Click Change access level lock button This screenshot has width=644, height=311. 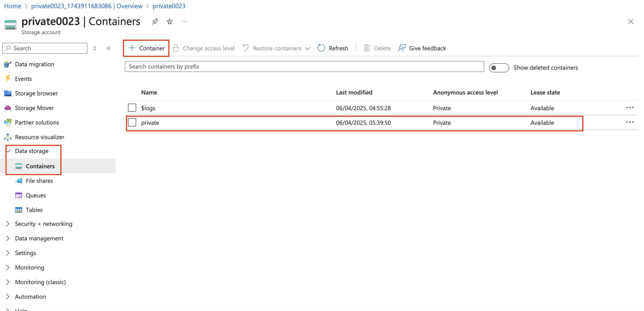pyautogui.click(x=204, y=48)
